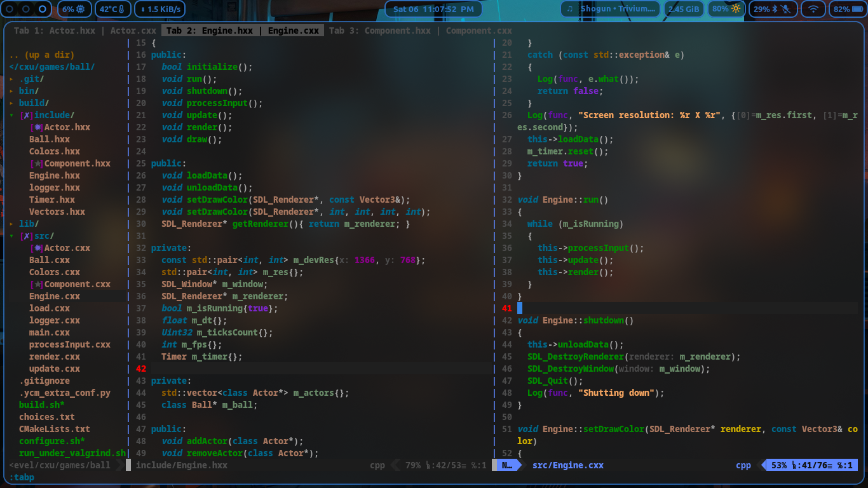
Task: Open .gitignore in the file tree
Action: tap(44, 381)
